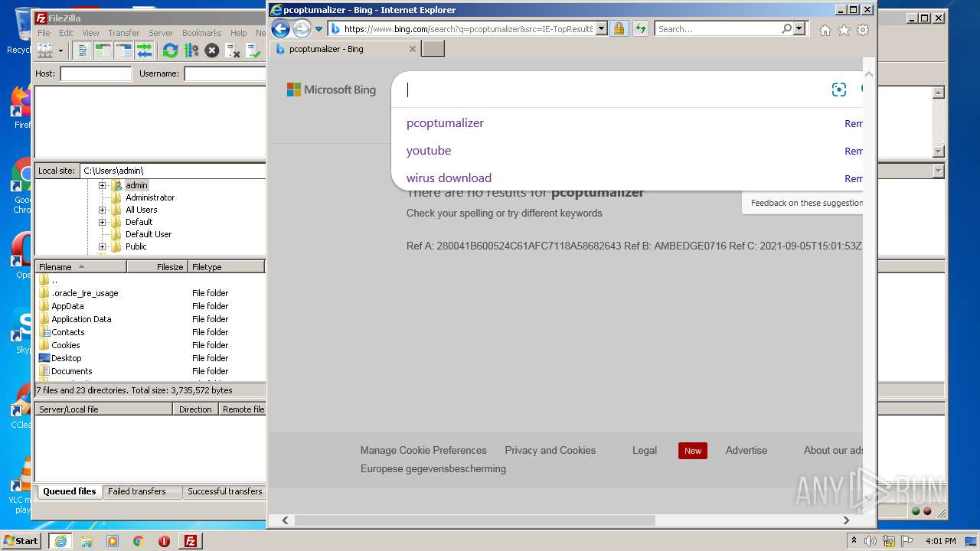Select 'youtube' search suggestion
Screen dimensions: 980x551
429,151
